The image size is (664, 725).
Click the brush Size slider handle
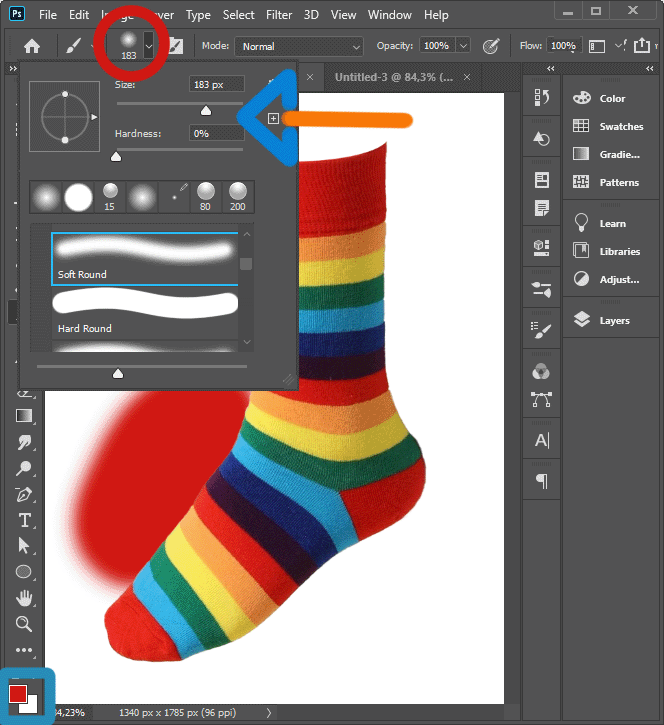[x=206, y=110]
